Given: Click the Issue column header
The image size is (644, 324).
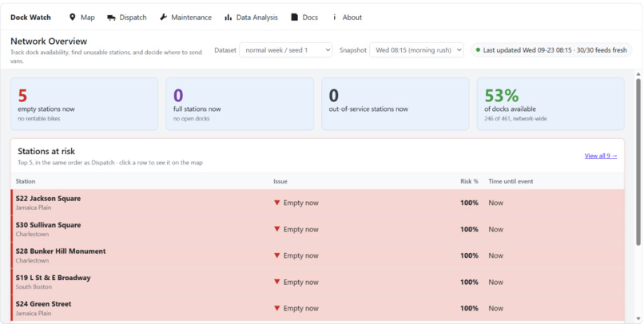Looking at the screenshot, I should tap(280, 181).
